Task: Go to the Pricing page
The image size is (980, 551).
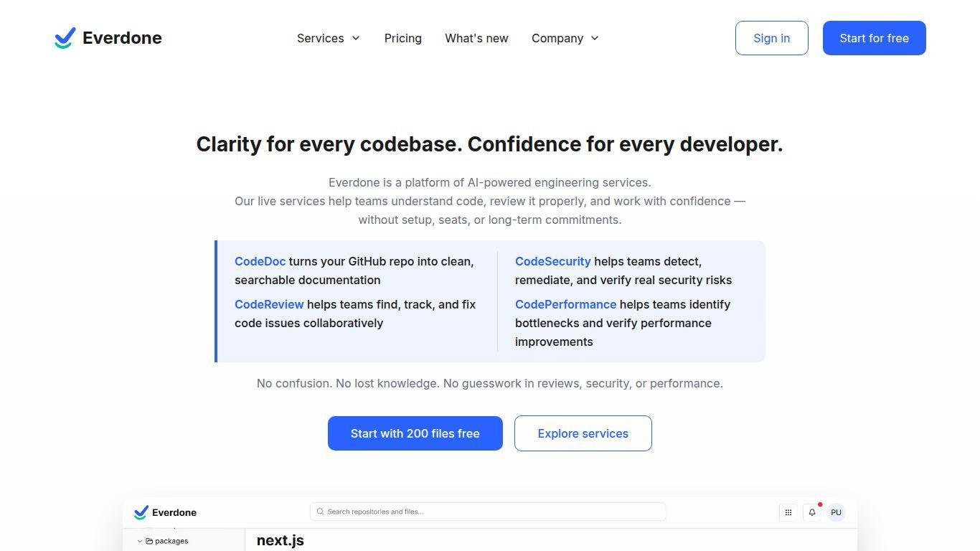Action: point(402,38)
